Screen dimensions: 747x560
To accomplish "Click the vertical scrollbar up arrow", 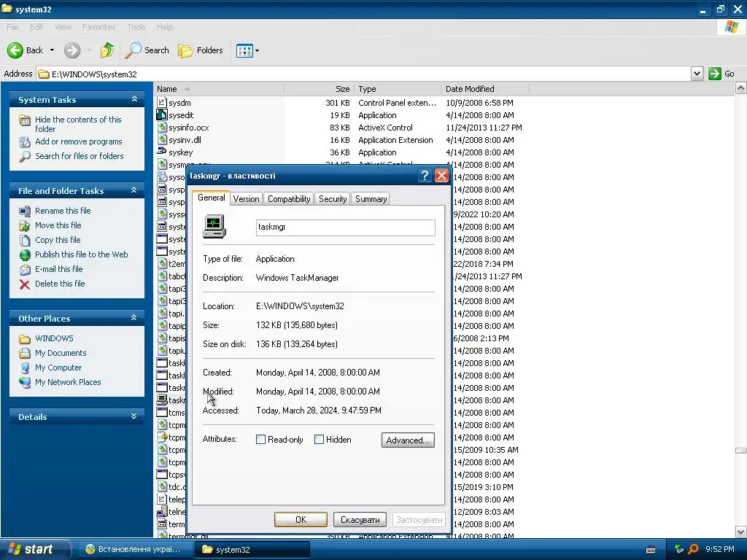I will coord(740,88).
